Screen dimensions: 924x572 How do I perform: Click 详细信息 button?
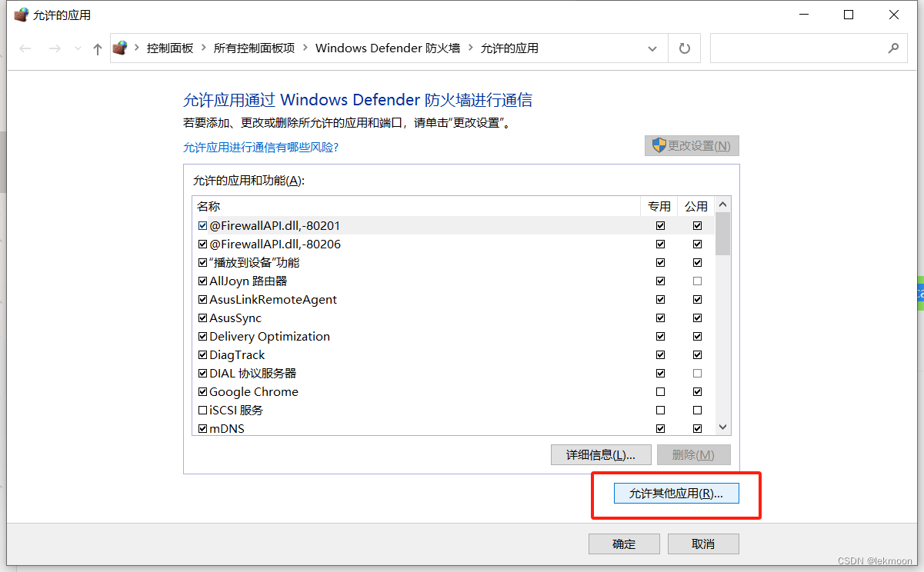601,454
